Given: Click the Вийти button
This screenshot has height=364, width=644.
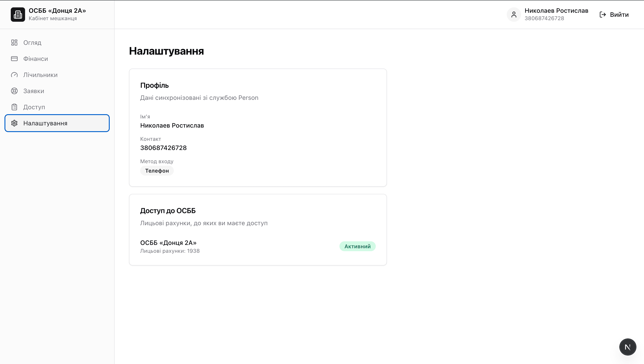Looking at the screenshot, I should tap(614, 15).
